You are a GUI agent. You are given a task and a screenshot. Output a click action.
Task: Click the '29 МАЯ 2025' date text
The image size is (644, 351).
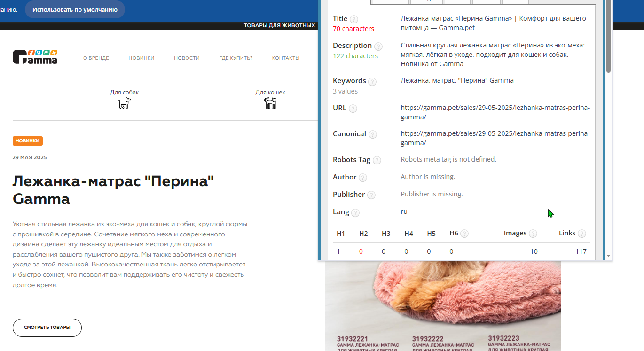point(30,157)
